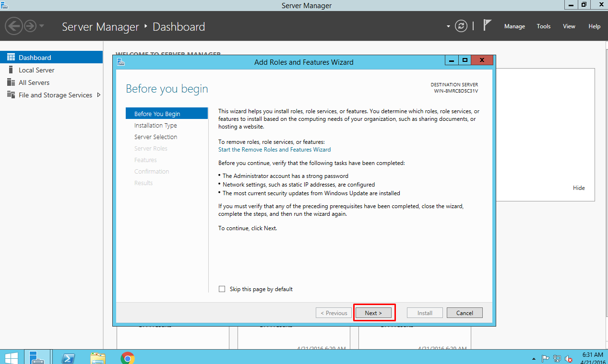Go to the Server Selection step
This screenshot has height=364, width=608.
pos(155,137)
